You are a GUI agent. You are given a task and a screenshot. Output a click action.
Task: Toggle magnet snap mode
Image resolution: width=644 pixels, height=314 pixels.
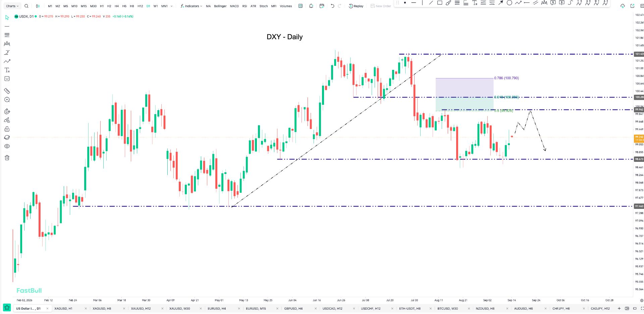7,111
